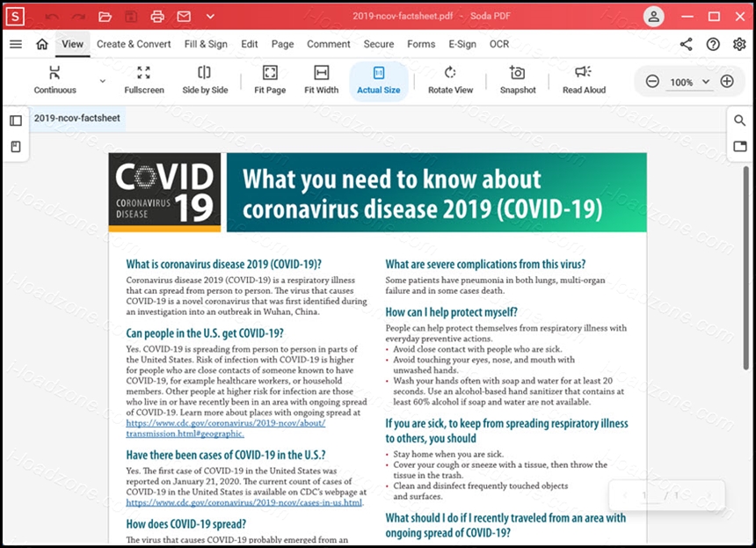Click Rotate View

[x=450, y=81]
